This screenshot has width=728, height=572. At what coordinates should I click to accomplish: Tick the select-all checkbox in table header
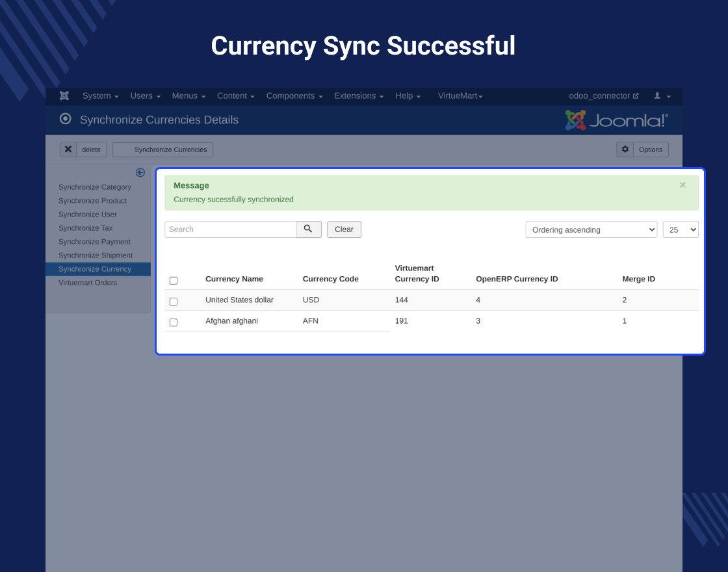174,280
